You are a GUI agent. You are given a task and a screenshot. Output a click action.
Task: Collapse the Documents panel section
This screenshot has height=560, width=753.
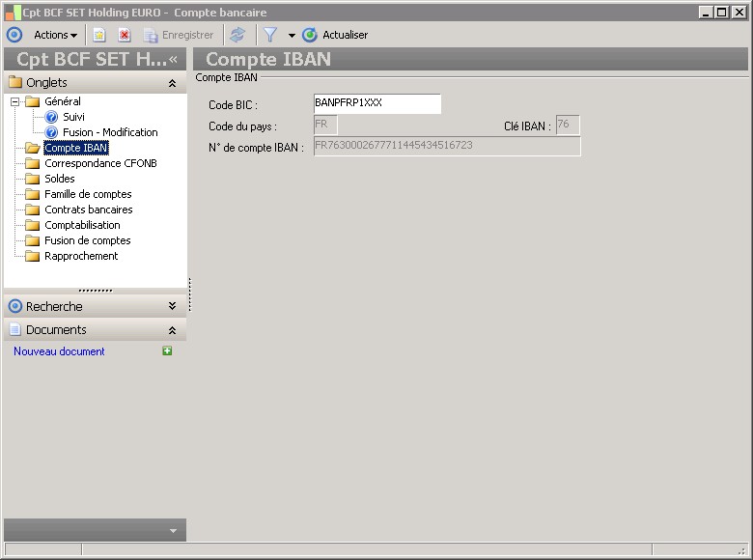click(172, 330)
